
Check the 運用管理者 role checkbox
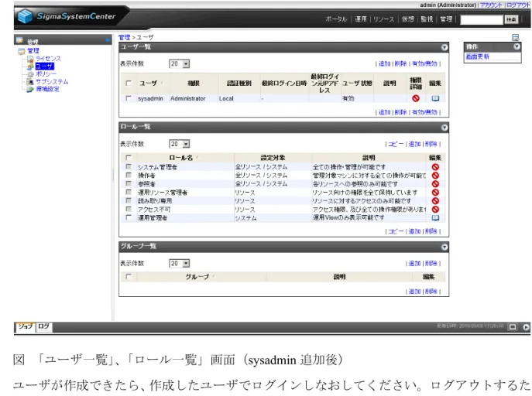tap(129, 217)
